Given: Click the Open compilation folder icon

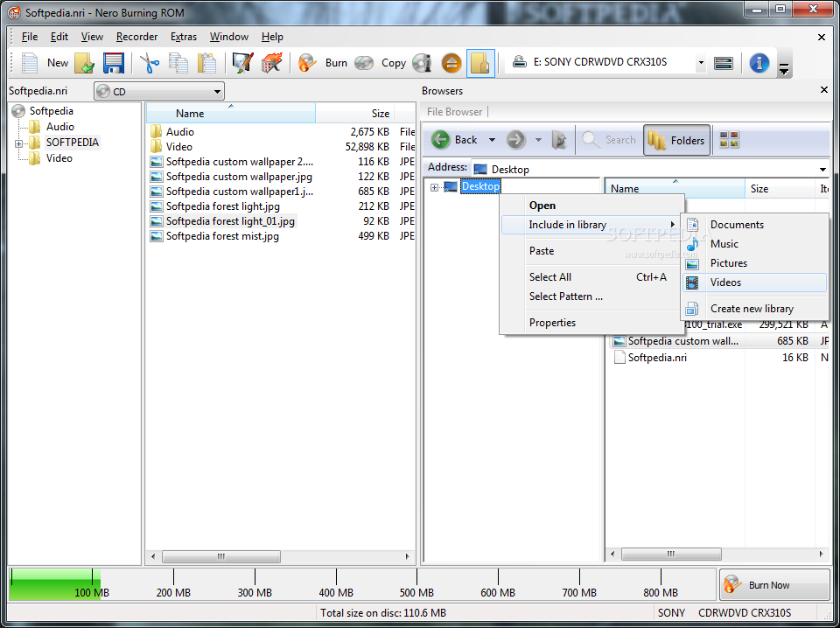Looking at the screenshot, I should (84, 63).
